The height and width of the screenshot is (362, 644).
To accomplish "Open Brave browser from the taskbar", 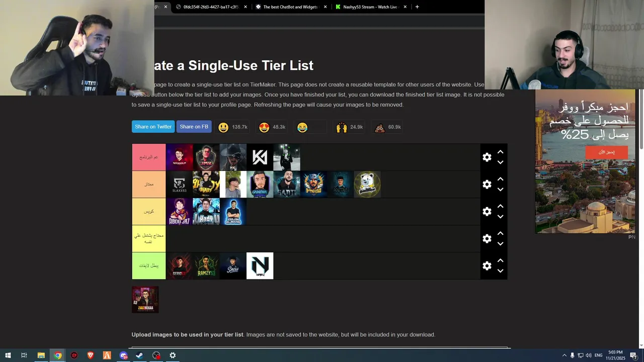I will (91, 355).
